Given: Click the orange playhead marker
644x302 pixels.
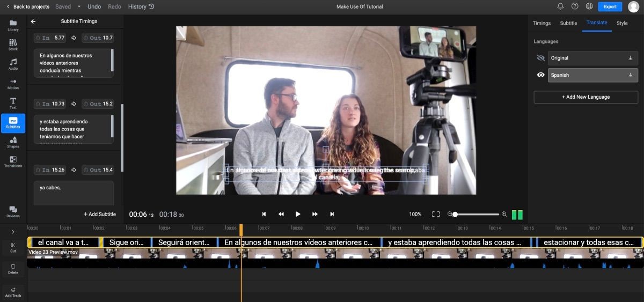Looking at the screenshot, I should point(241,230).
